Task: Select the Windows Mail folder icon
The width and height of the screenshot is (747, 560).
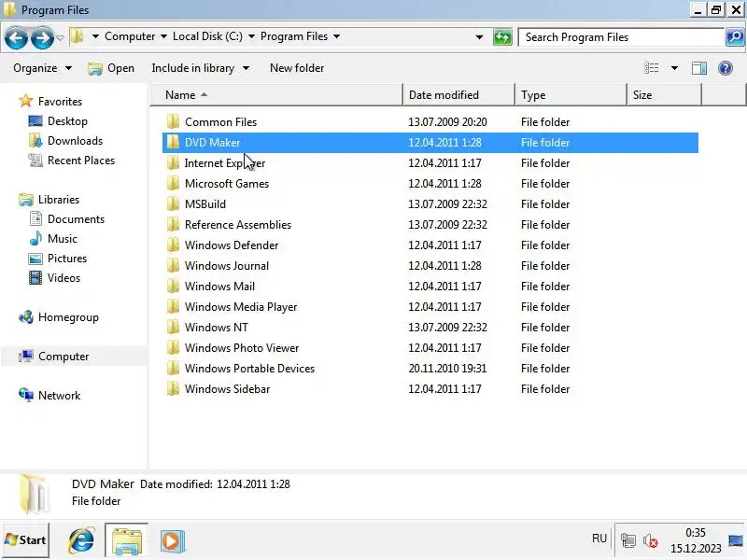Action: [x=173, y=286]
